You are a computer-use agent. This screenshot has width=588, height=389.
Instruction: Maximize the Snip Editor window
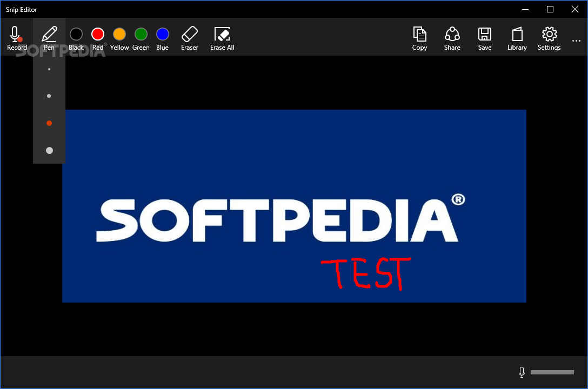(550, 9)
